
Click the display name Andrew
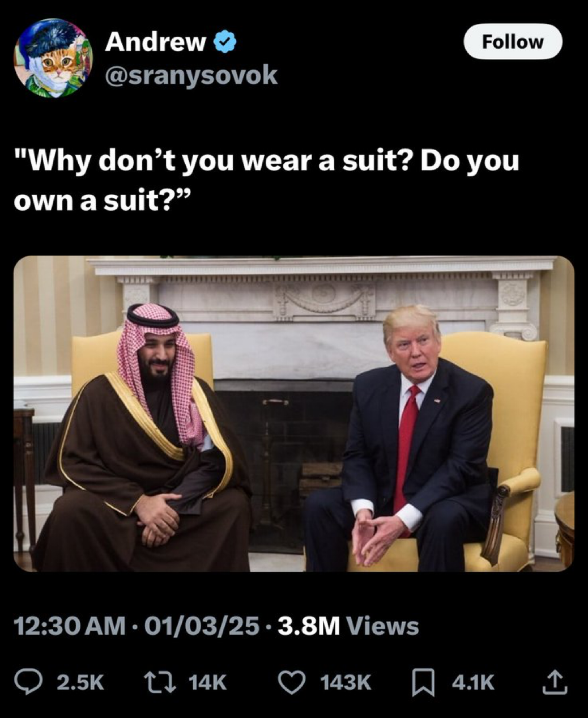click(x=155, y=41)
